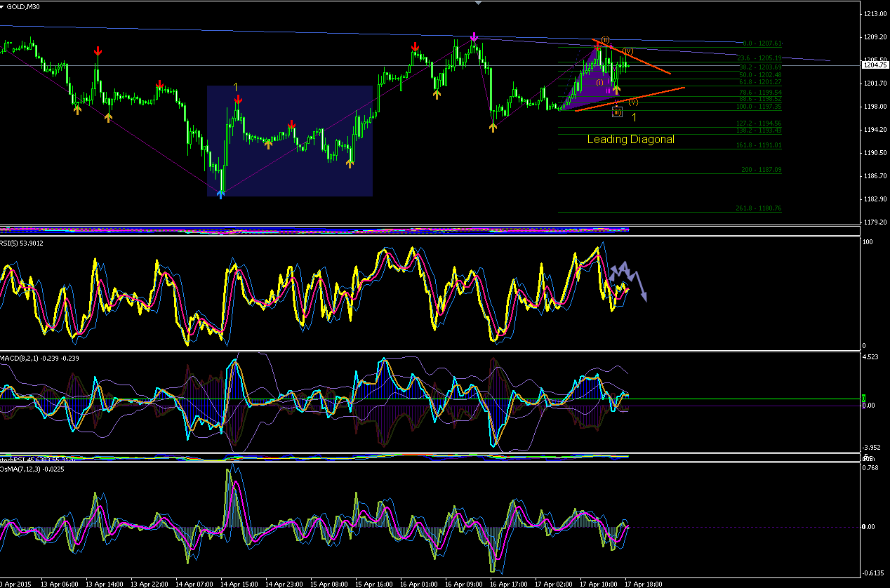Select Fibonacci level 138.2 - 1193.43
The width and height of the screenshot is (890, 588).
coord(759,131)
